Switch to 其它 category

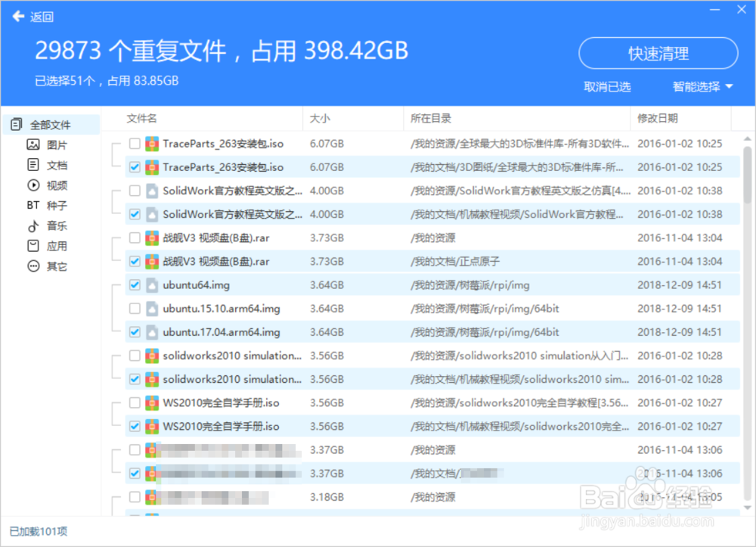click(x=57, y=266)
